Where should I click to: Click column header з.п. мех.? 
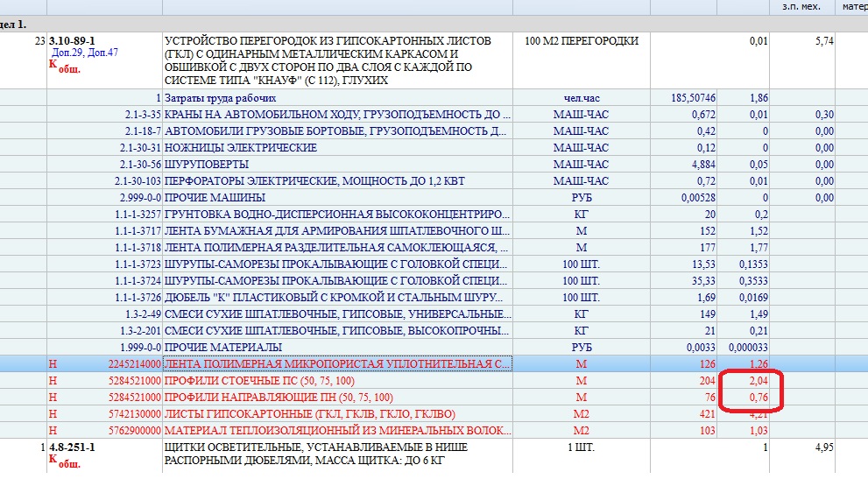tap(801, 7)
